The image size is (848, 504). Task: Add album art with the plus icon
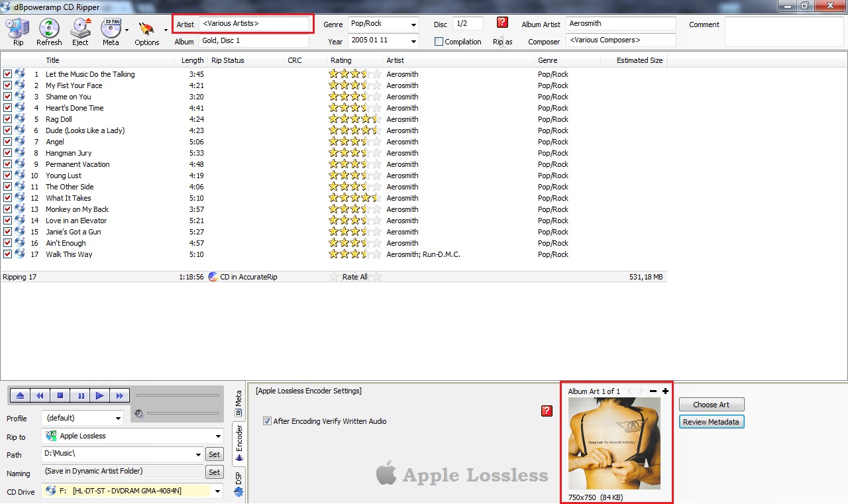pyautogui.click(x=665, y=391)
